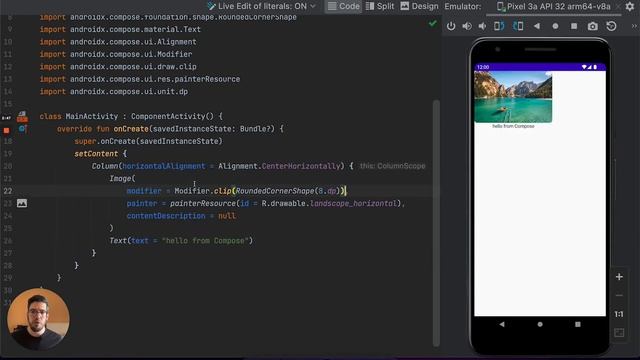Viewport: 640px width, 360px height.
Task: Click the emulator power button
Action: point(451,26)
